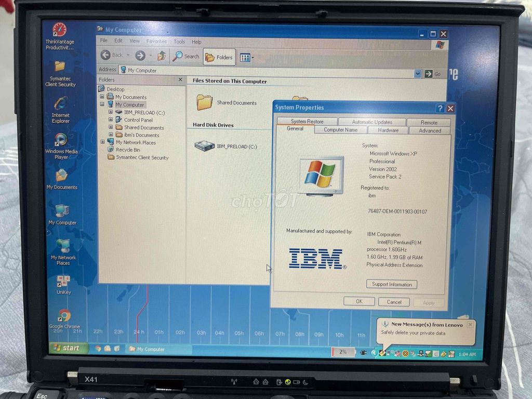Launch Internet Explorer from desktop

click(61, 110)
